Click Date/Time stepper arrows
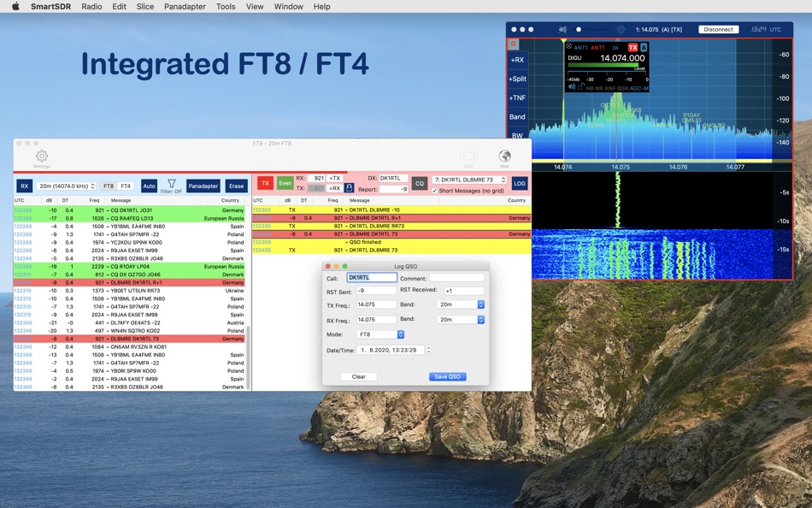This screenshot has width=812, height=508. click(428, 350)
